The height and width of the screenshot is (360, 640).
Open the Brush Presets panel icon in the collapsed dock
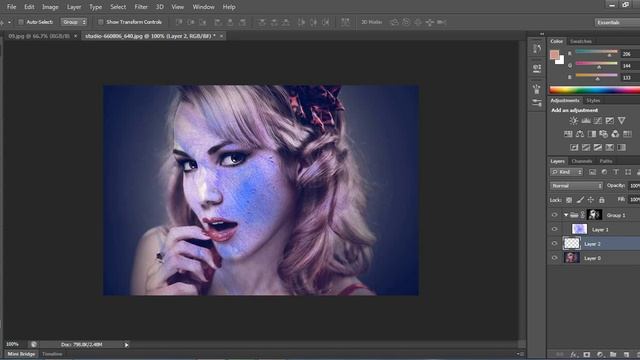pyautogui.click(x=537, y=89)
